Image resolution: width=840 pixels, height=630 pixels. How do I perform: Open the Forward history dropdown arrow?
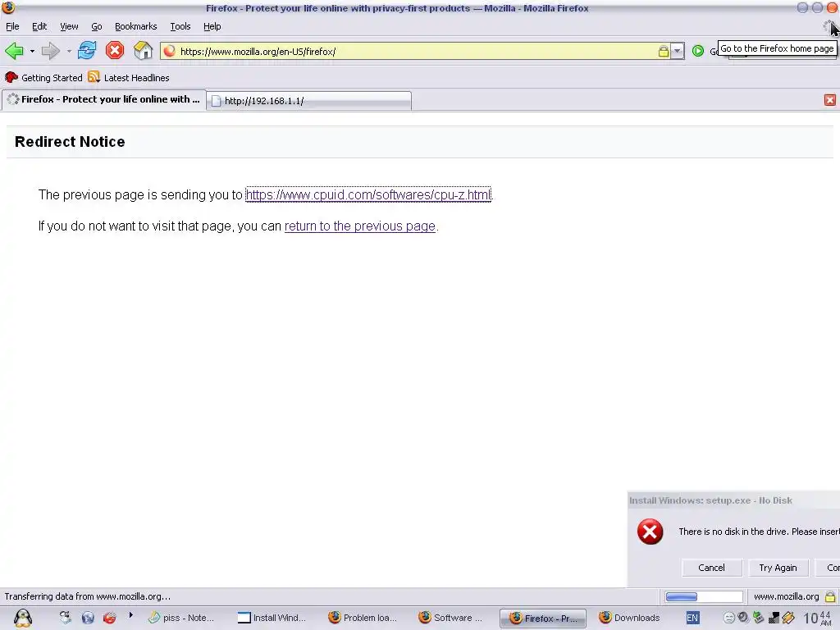coord(69,52)
